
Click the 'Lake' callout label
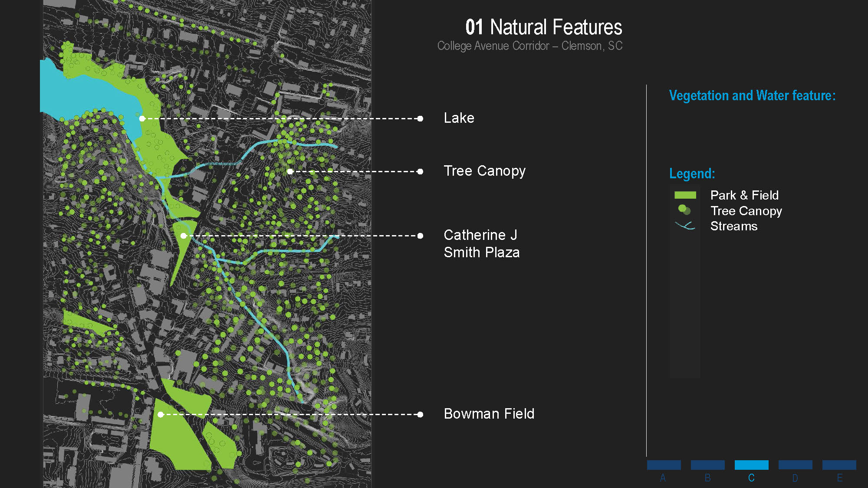coord(459,118)
